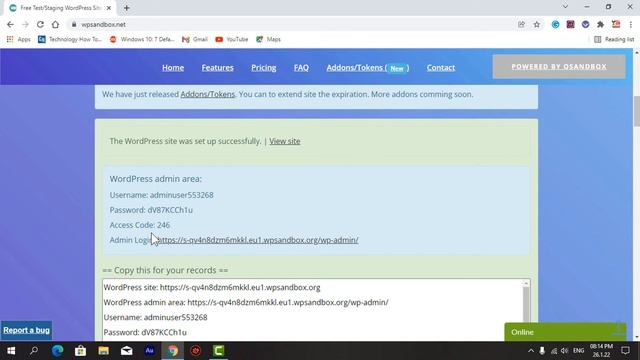The image size is (640, 360).
Task: Open a new browser tab
Action: (x=127, y=8)
